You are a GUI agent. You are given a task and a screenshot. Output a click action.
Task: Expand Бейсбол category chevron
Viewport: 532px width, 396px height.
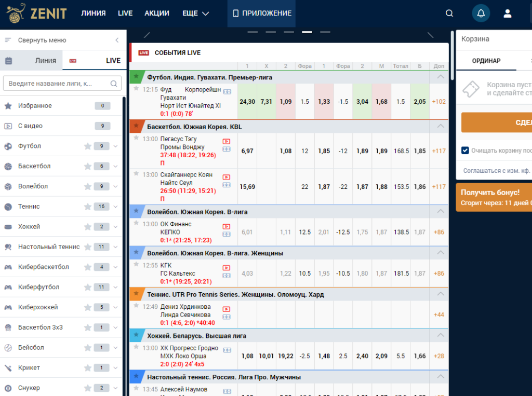[116, 348]
